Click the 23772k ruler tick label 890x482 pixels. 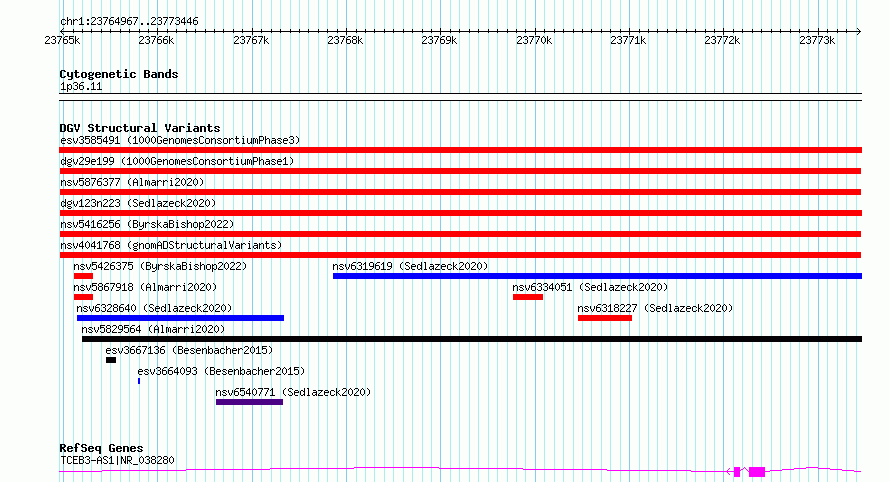point(723,40)
